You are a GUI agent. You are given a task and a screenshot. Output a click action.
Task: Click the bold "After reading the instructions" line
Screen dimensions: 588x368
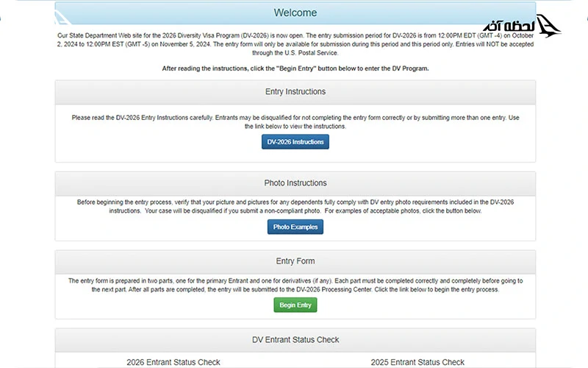click(295, 68)
